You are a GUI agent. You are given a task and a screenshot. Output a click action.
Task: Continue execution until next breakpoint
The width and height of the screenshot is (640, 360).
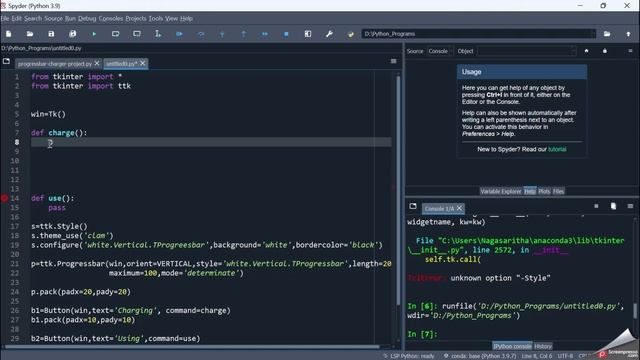265,34
